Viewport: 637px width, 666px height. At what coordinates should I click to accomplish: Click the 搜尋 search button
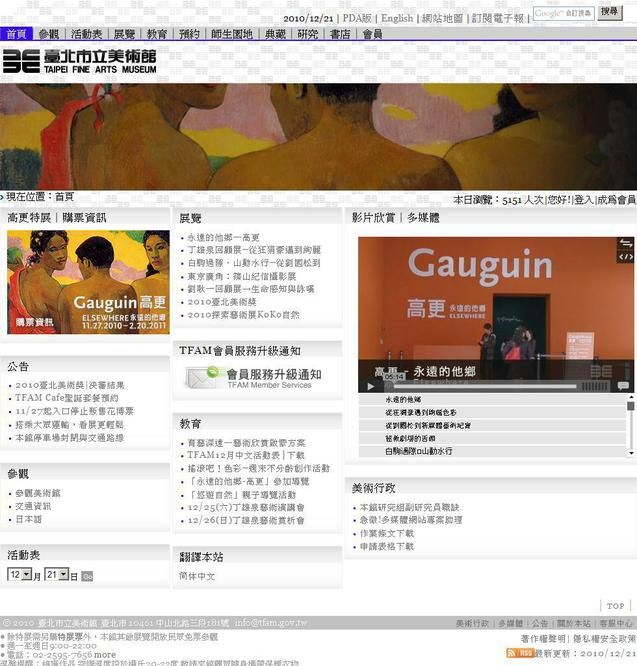click(609, 12)
